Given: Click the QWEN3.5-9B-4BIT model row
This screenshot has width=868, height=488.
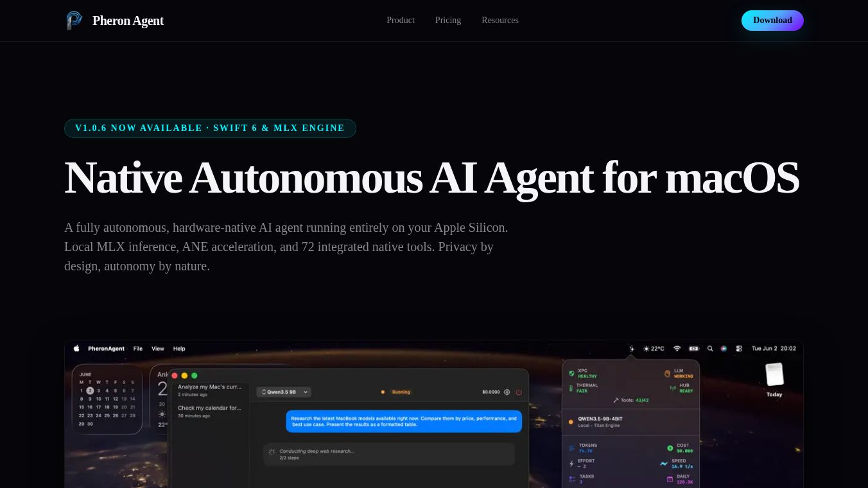Looking at the screenshot, I should (x=630, y=422).
